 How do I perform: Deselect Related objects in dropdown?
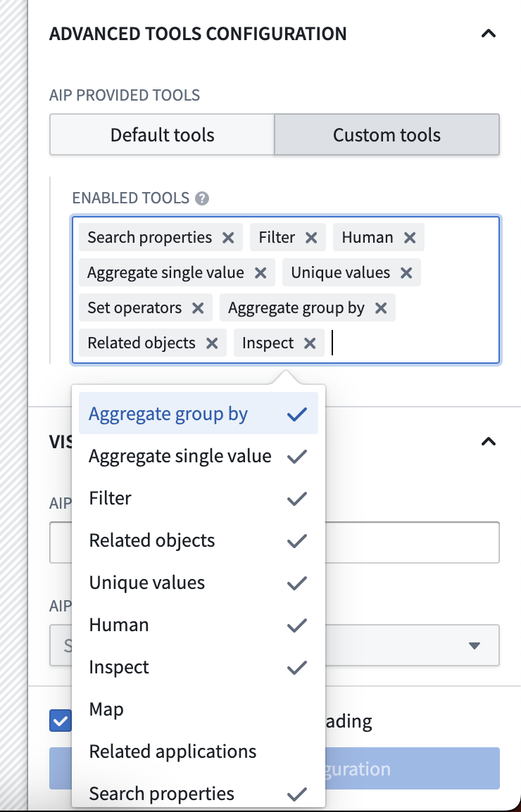point(198,540)
